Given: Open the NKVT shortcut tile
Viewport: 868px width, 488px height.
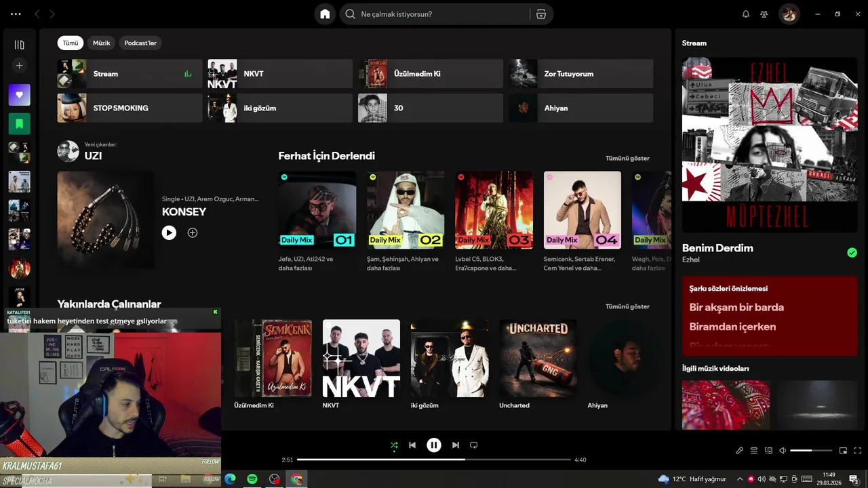Looking at the screenshot, I should pos(280,74).
